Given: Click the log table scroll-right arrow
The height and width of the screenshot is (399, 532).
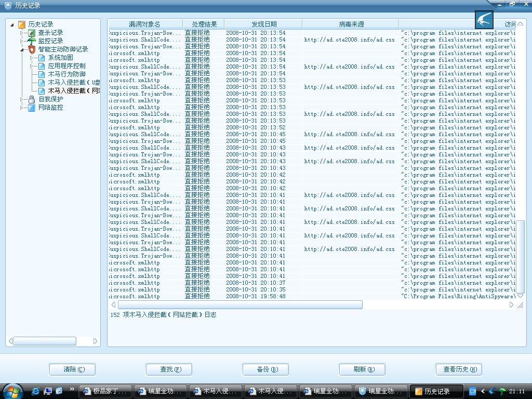Looking at the screenshot, I should pyautogui.click(x=511, y=304).
